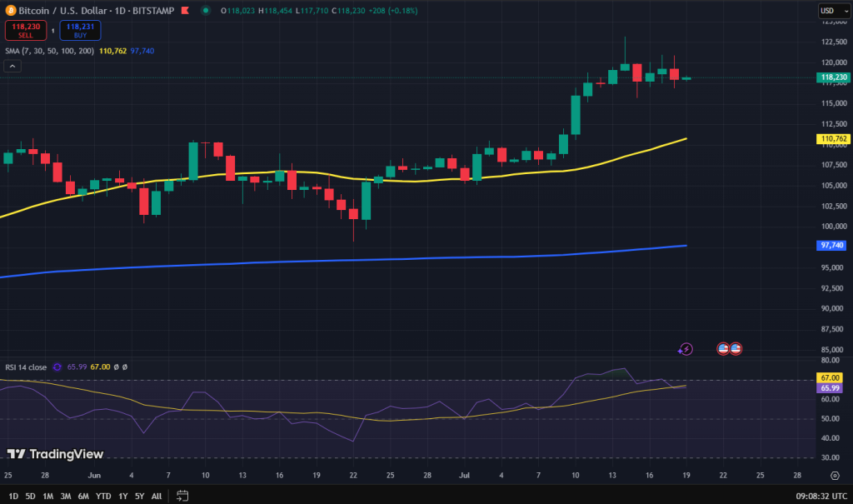Click the purple lightning events bubble on the chart
Image resolution: width=853 pixels, height=504 pixels.
pyautogui.click(x=685, y=348)
